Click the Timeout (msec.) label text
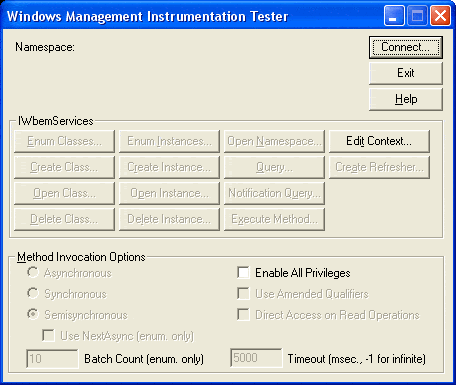The width and height of the screenshot is (457, 386). coord(357,359)
